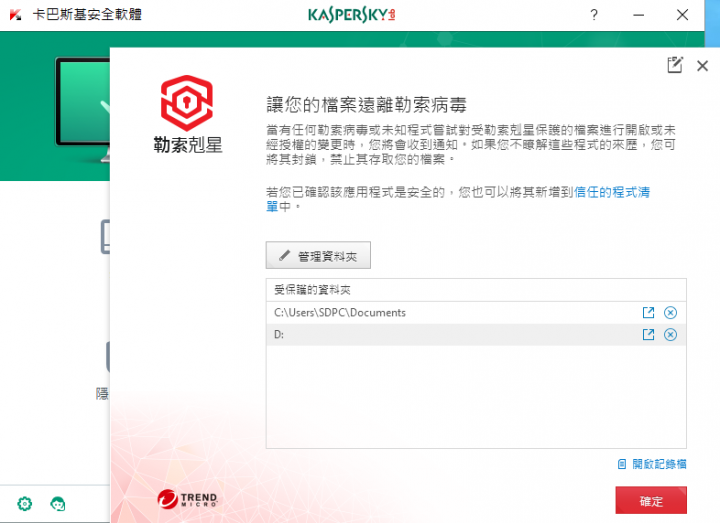Click the 勒索剋星 red shield logo
Viewport: 720px width, 523px height.
(186, 103)
